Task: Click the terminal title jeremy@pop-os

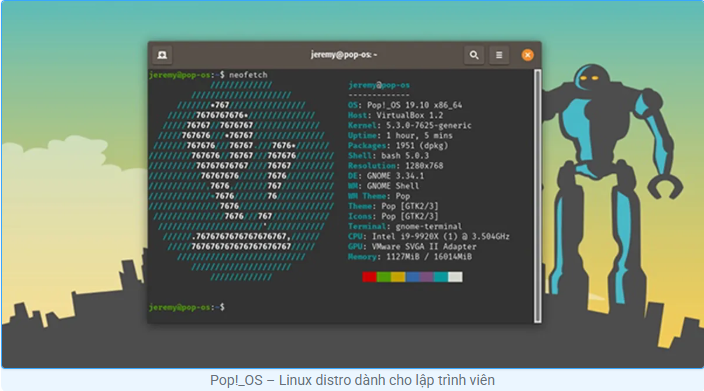Action: 344,55
